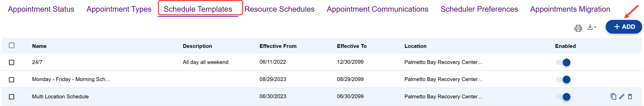Sort by the Name column header
Viewport: 644px width, 106px height.
pos(39,46)
